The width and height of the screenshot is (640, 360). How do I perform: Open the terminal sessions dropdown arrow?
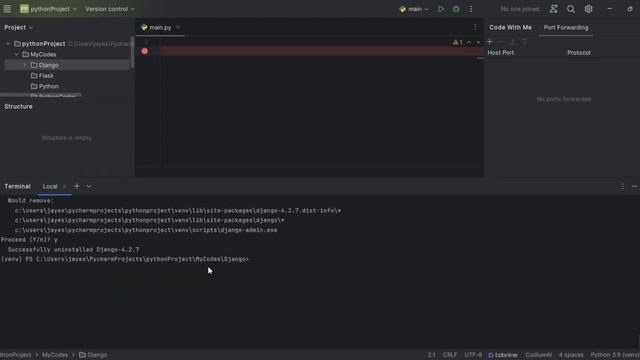[x=89, y=187]
